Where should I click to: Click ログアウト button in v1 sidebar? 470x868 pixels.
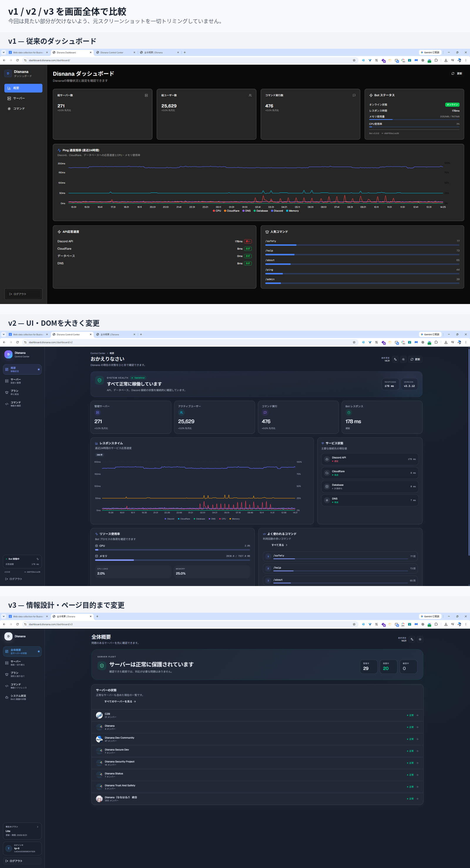[23, 294]
